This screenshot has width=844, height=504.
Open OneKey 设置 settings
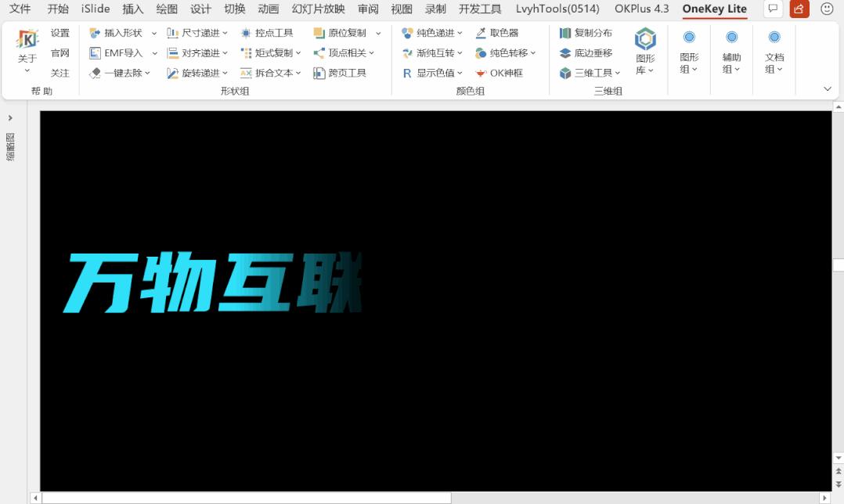pyautogui.click(x=60, y=33)
